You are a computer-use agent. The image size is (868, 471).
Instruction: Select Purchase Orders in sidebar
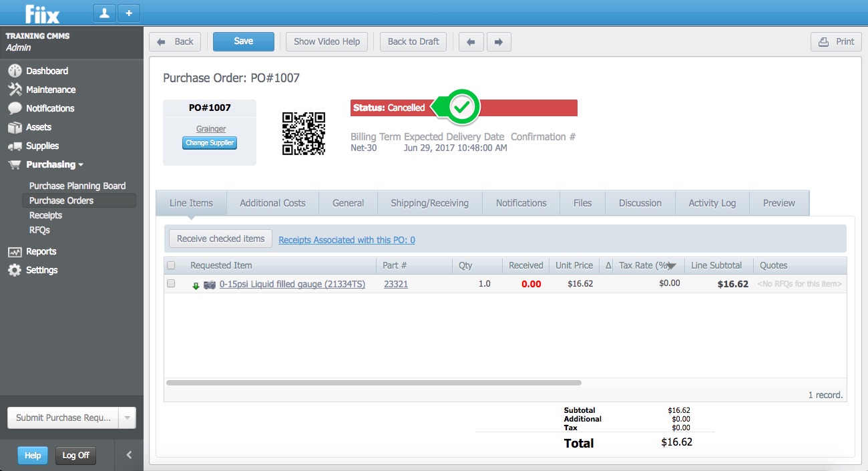[x=79, y=200]
